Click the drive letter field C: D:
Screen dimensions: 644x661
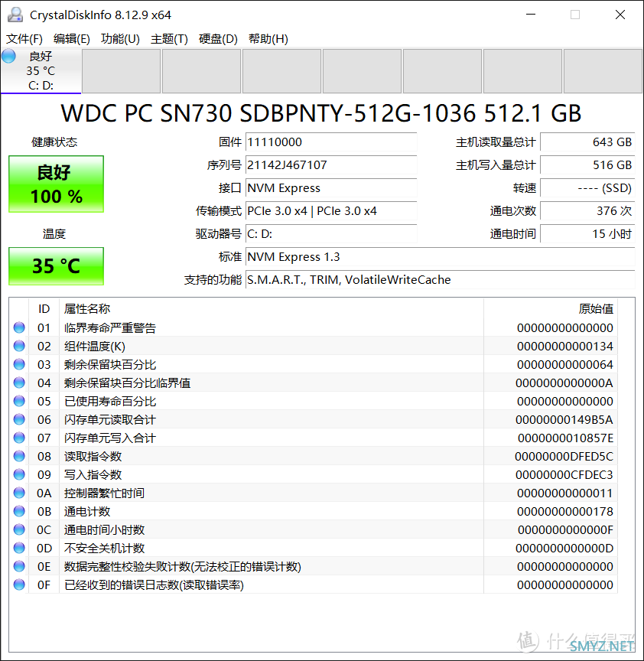(331, 234)
